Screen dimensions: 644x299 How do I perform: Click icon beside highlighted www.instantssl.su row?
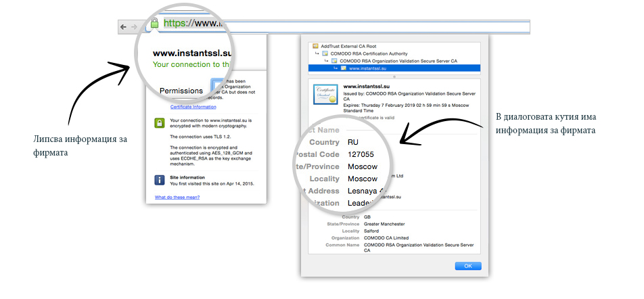coord(344,68)
